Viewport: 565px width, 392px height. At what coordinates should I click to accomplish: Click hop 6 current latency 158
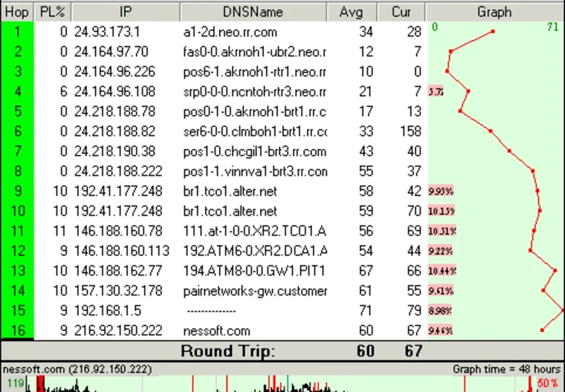tap(410, 131)
